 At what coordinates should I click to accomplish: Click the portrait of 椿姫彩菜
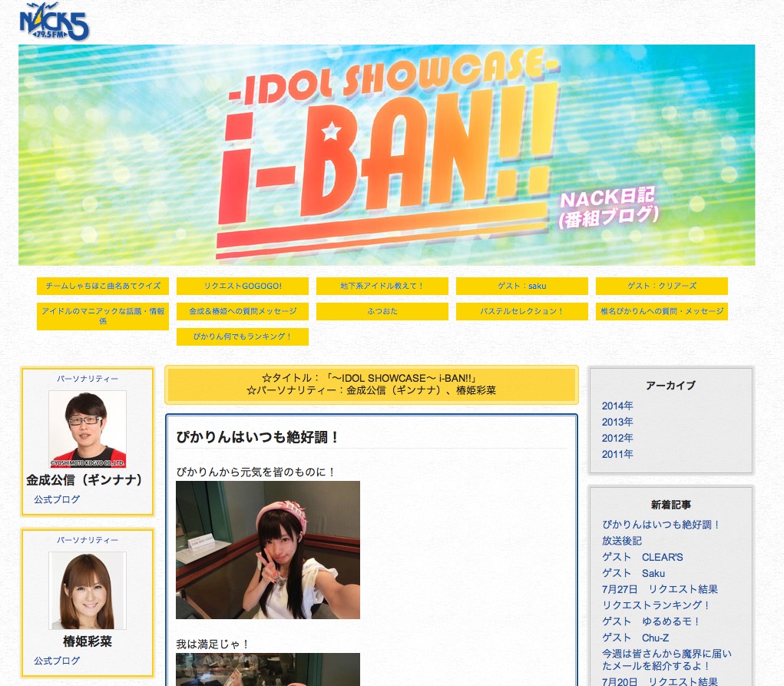[x=88, y=590]
